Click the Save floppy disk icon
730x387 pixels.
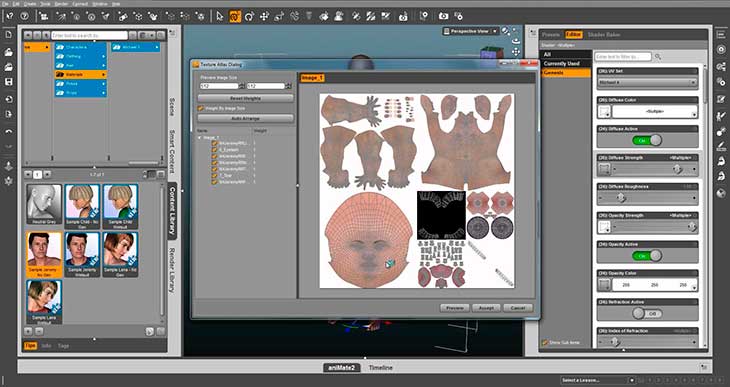(8, 82)
